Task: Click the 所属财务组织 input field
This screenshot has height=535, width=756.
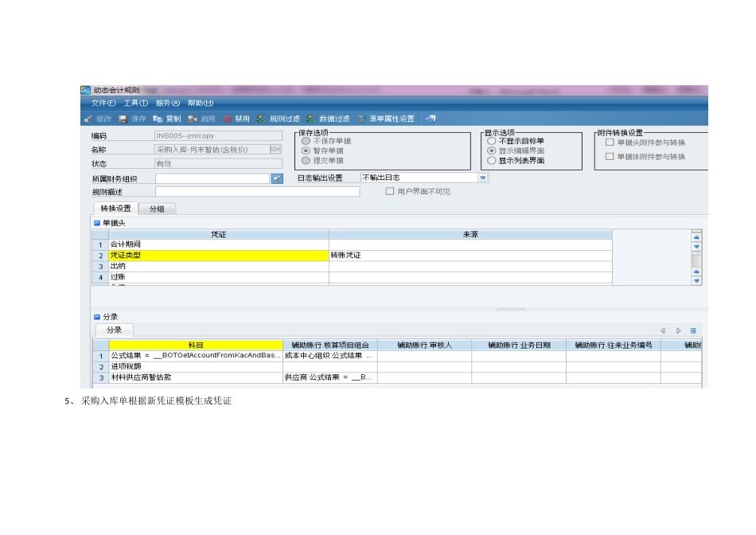Action: (x=212, y=178)
